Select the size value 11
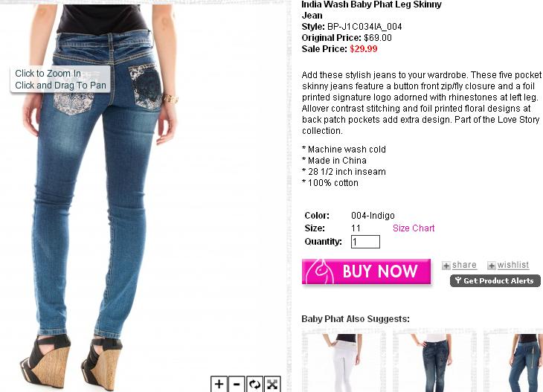Viewport: 543px width, 392px height. tap(356, 228)
